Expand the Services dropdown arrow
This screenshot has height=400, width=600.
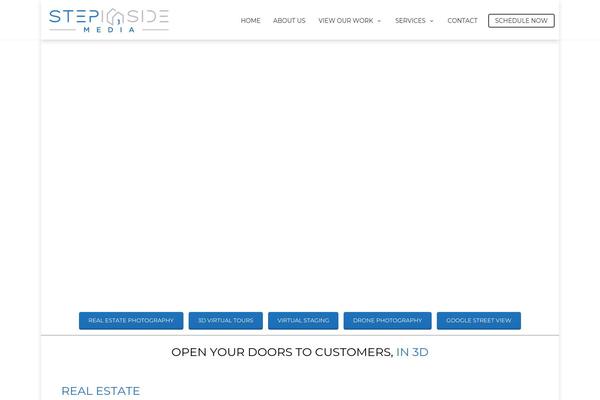point(432,21)
